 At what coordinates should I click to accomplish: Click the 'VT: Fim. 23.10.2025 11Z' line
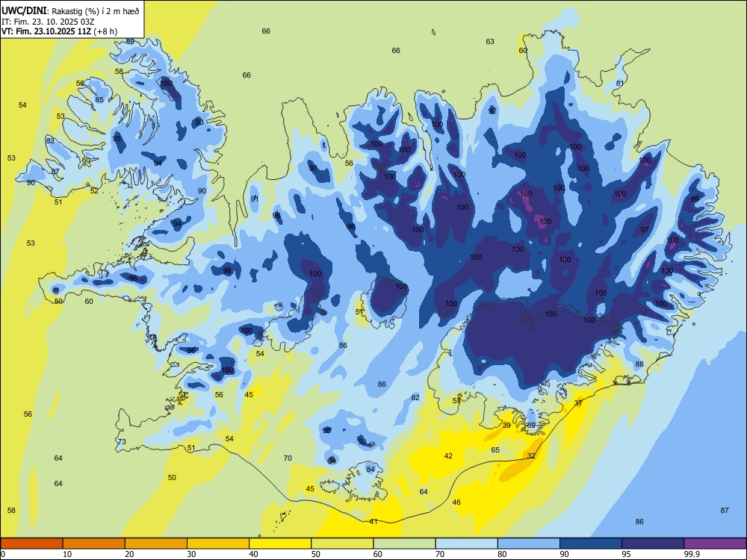46,31
